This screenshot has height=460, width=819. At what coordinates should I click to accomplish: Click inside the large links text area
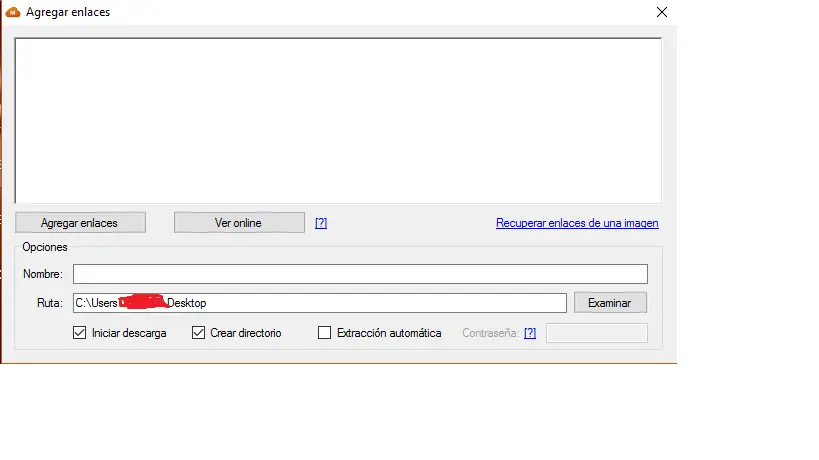click(338, 121)
